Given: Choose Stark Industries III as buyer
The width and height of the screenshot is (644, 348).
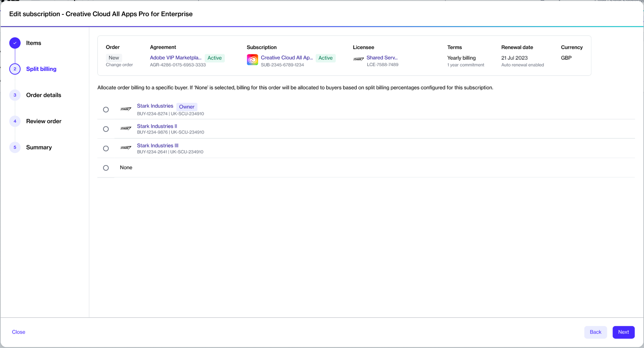Looking at the screenshot, I should (x=106, y=148).
